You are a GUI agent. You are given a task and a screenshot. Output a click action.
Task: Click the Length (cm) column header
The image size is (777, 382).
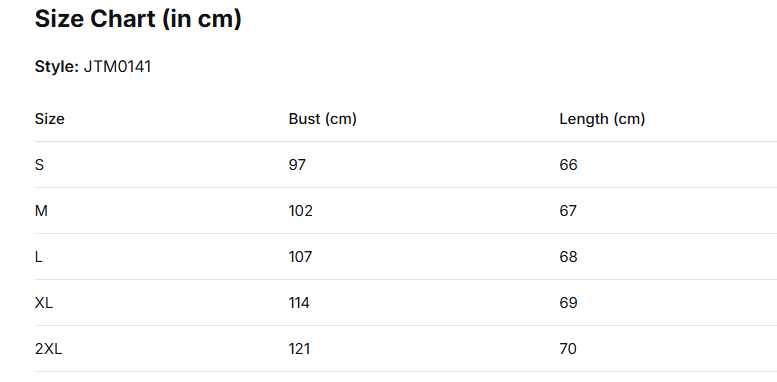[602, 119]
